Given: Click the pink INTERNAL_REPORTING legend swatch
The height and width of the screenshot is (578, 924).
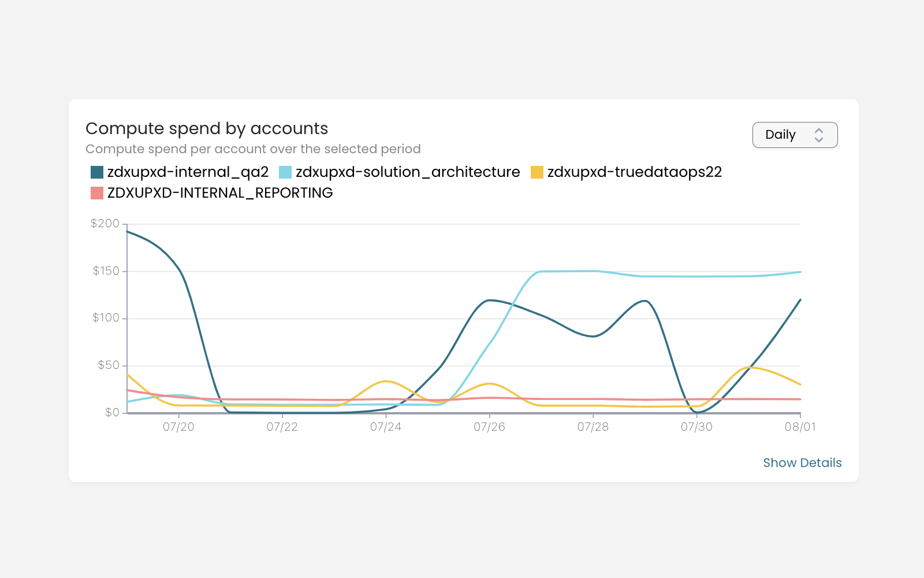Looking at the screenshot, I should pyautogui.click(x=97, y=193).
